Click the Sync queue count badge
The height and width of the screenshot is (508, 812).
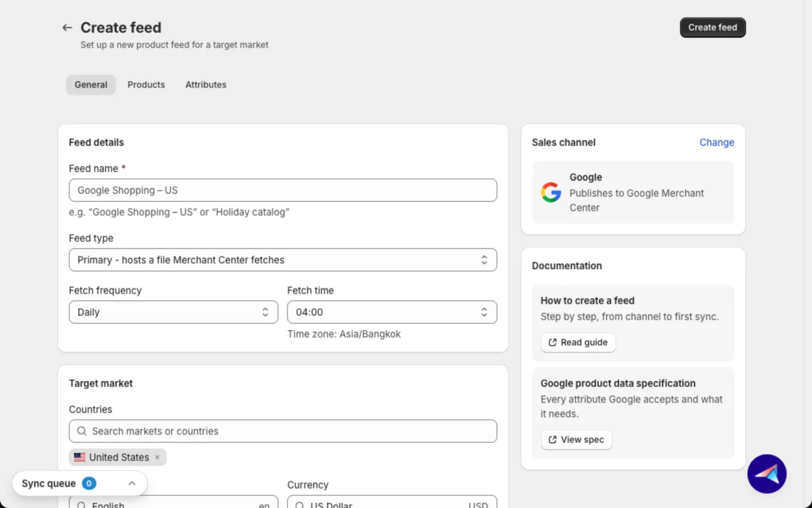pyautogui.click(x=89, y=483)
